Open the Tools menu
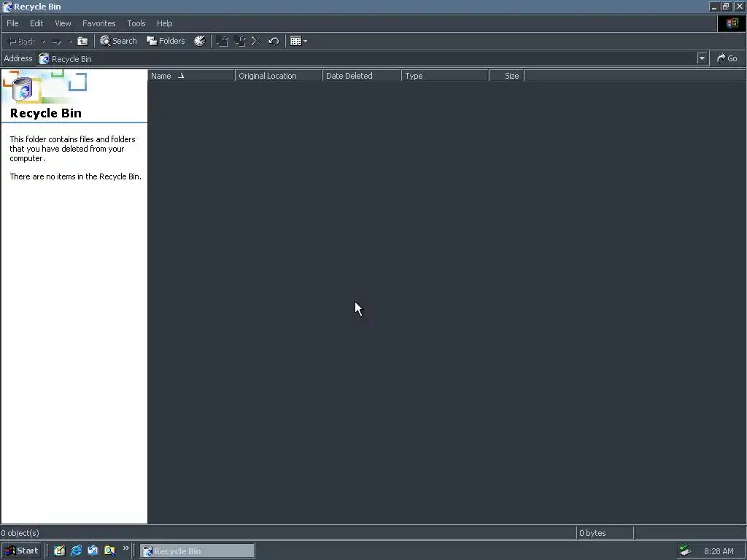Viewport: 747px width, 560px height. pos(136,23)
